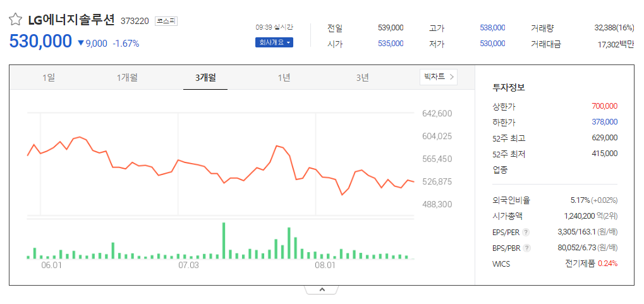Switch to the 1개월 chart tab

[127, 78]
